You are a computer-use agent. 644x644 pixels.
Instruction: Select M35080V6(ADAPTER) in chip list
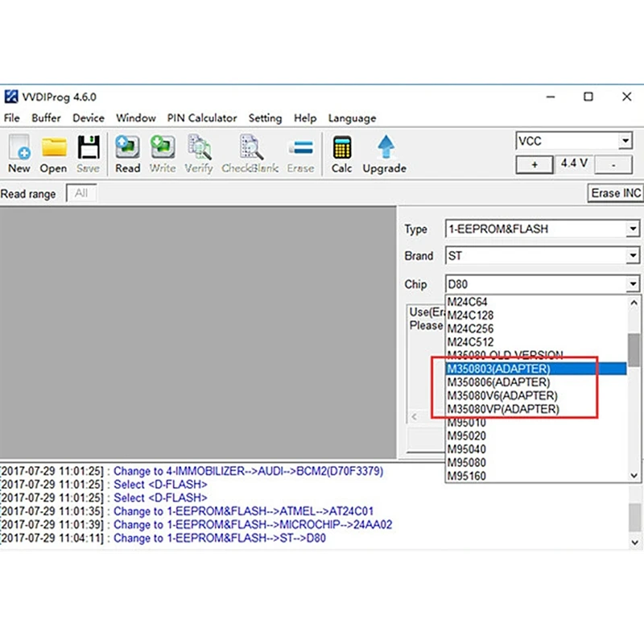coord(536,395)
